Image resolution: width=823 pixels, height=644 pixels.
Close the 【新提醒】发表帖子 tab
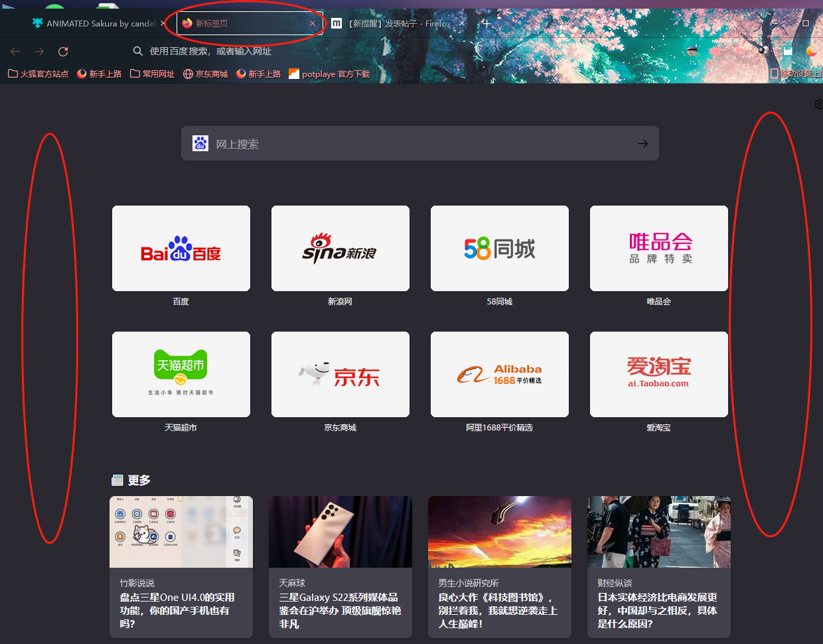[462, 23]
